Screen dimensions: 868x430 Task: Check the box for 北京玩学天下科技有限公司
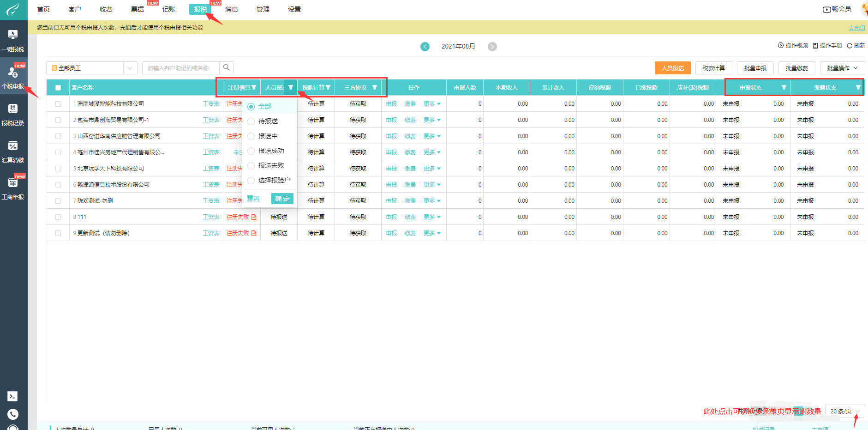point(58,169)
